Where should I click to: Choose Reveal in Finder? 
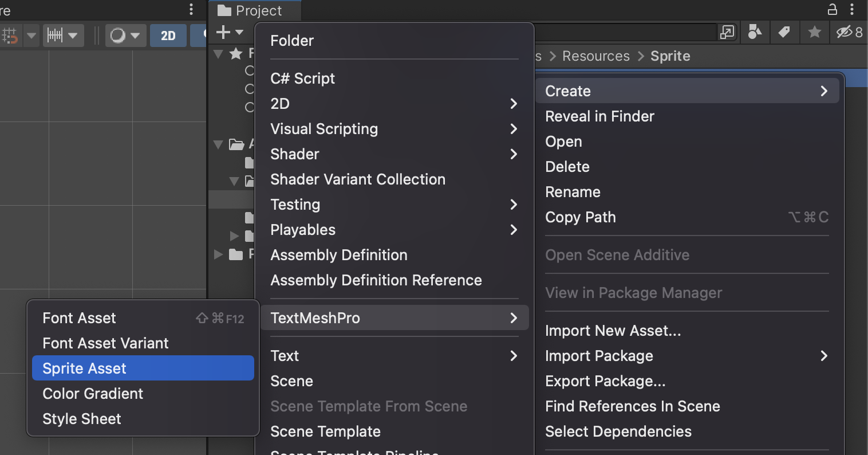pos(599,116)
